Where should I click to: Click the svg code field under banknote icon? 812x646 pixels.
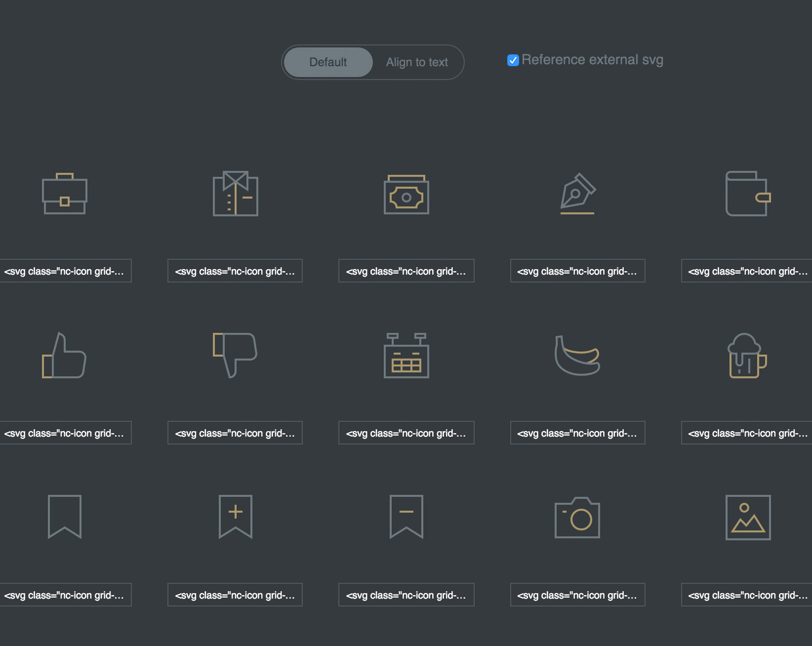[x=406, y=271]
